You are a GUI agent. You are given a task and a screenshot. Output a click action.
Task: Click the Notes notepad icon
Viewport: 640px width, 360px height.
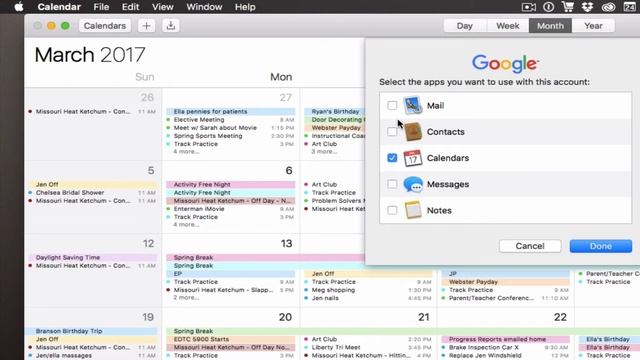pyautogui.click(x=413, y=210)
